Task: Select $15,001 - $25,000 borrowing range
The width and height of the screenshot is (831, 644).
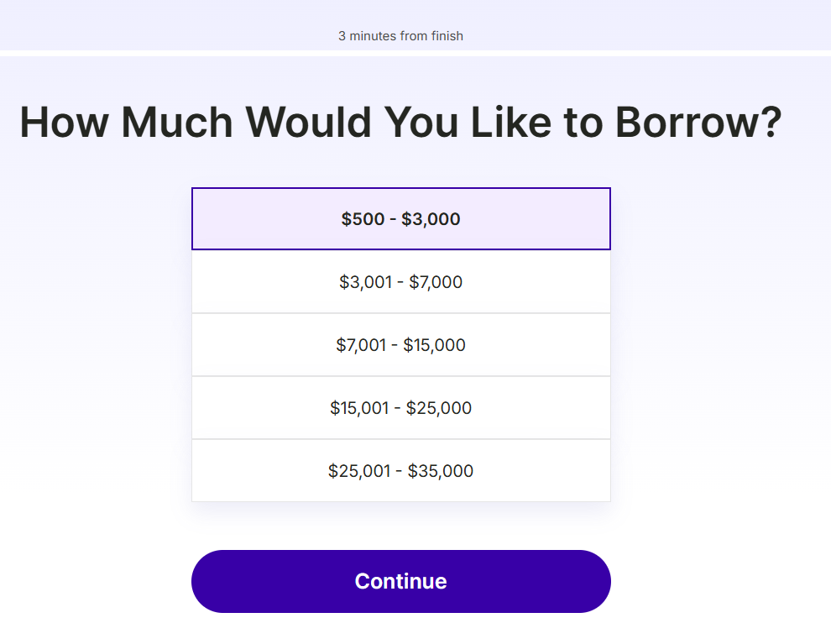Action: [x=400, y=408]
